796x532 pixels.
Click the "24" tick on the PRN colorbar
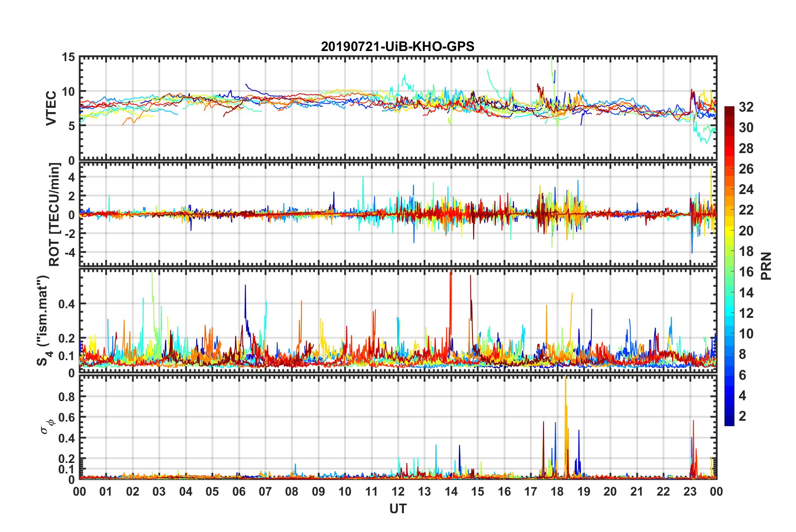(746, 189)
